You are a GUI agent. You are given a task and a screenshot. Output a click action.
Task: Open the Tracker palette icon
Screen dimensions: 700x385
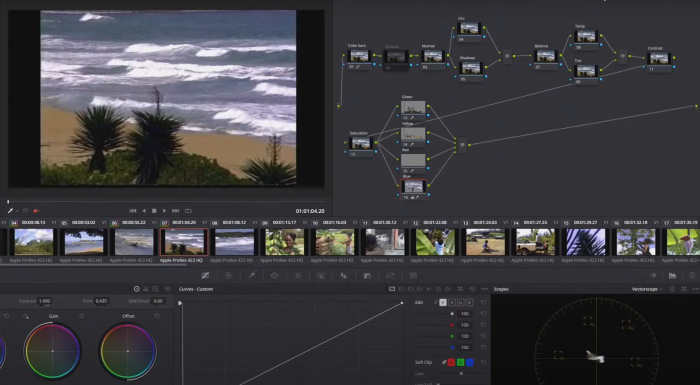298,276
